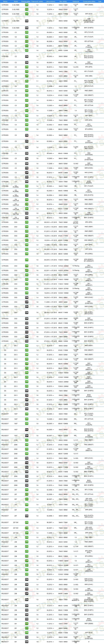Click petrol icon in Peugeot 208 ZMZ (EB0) row
This screenshot has height=644, width=104.
pos(27,537)
